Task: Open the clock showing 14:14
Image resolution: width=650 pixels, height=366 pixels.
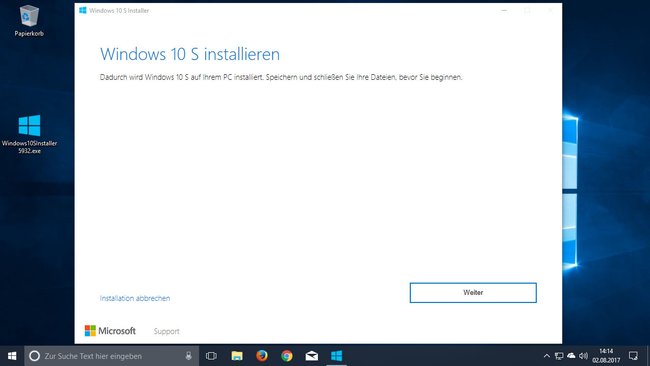Action: [606, 356]
